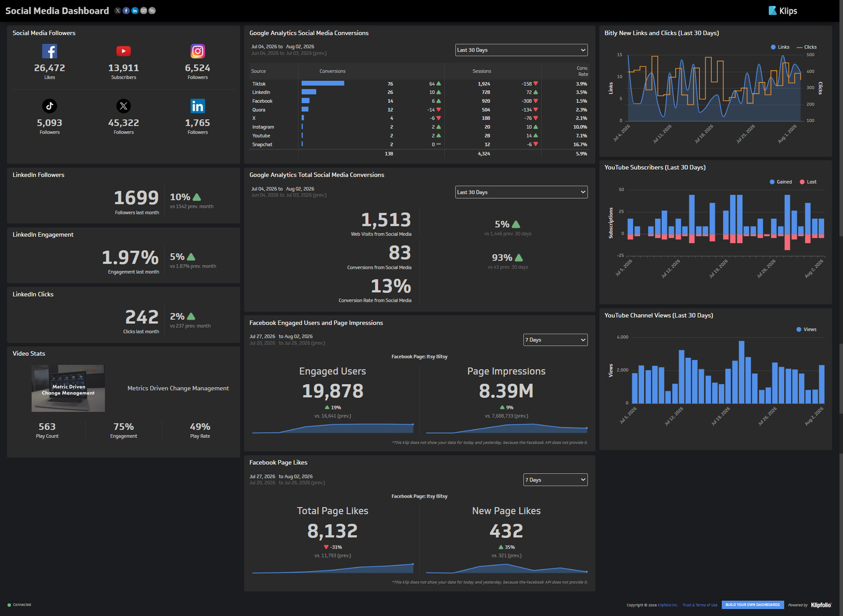This screenshot has width=843, height=616.
Task: Open 7 Days dropdown for Facebook Page Likes
Action: (x=555, y=480)
